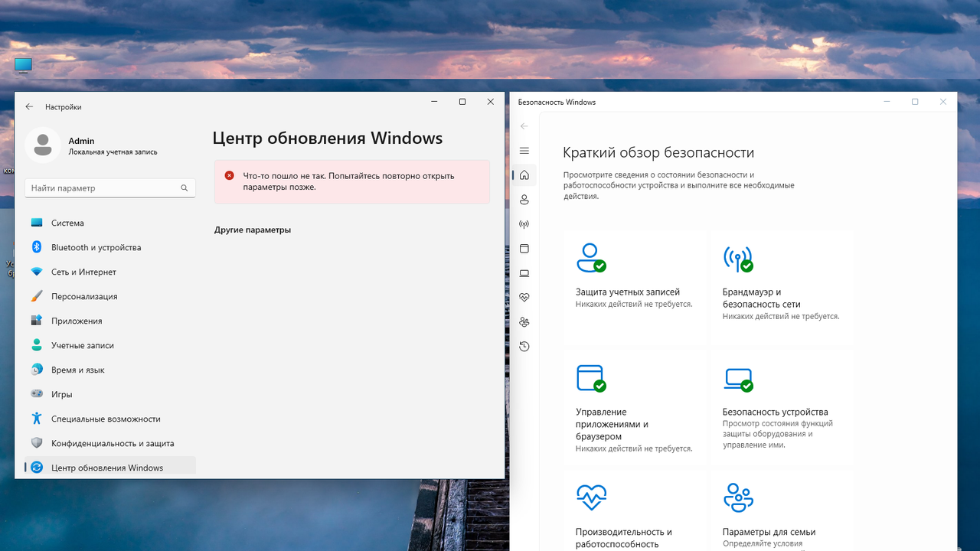Screen dimensions: 980x551
Task: Open Bluetooth и устройства category
Action: tap(110, 247)
